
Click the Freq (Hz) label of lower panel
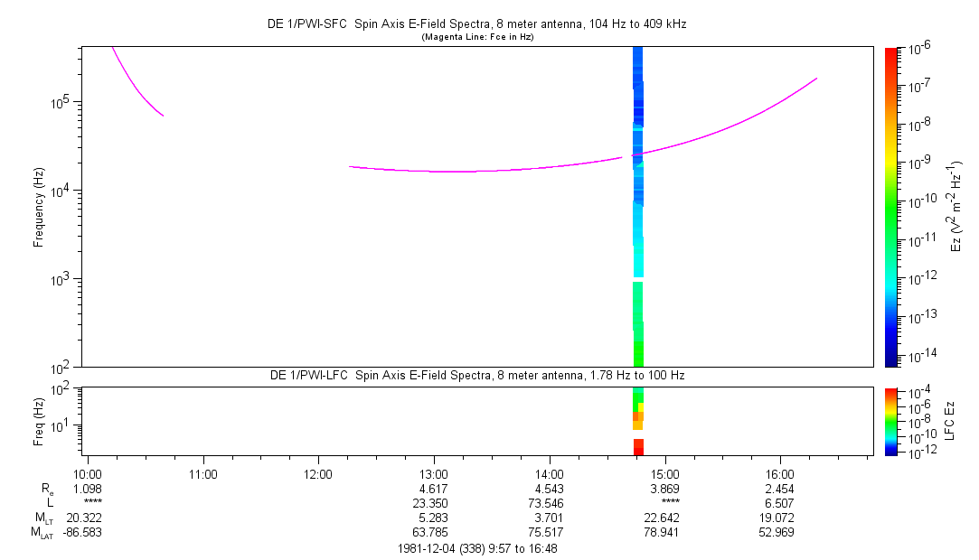point(39,421)
